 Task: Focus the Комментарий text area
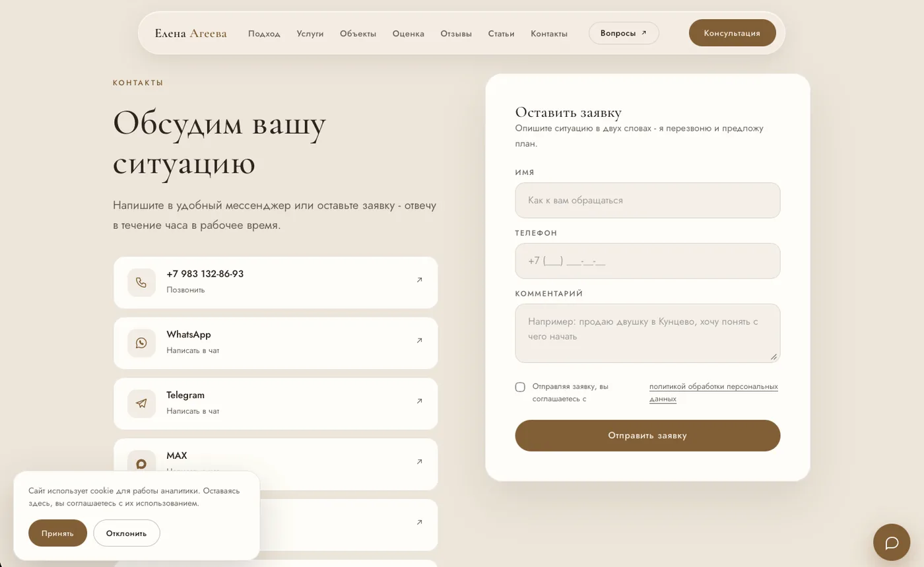[x=647, y=333]
